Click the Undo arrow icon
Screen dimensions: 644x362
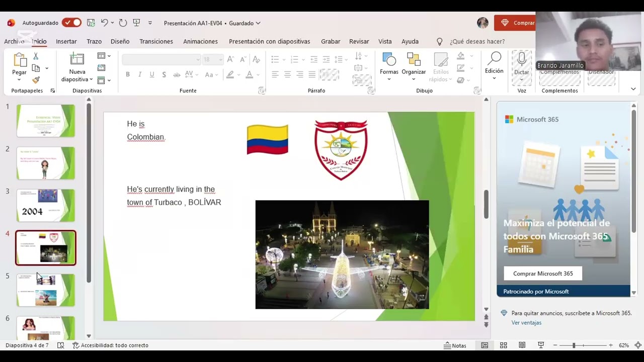click(104, 23)
